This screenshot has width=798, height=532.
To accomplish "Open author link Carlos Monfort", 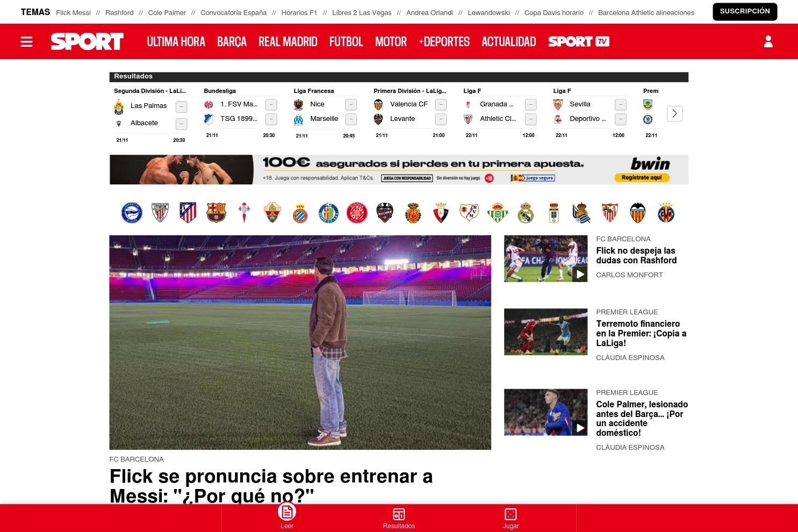I will [629, 275].
